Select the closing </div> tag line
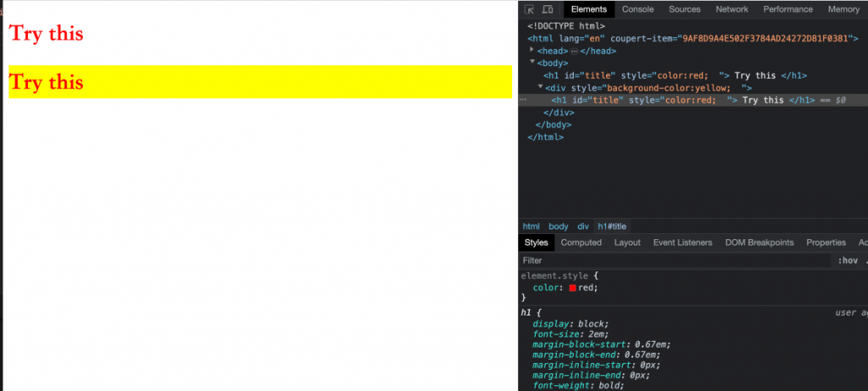 (559, 113)
